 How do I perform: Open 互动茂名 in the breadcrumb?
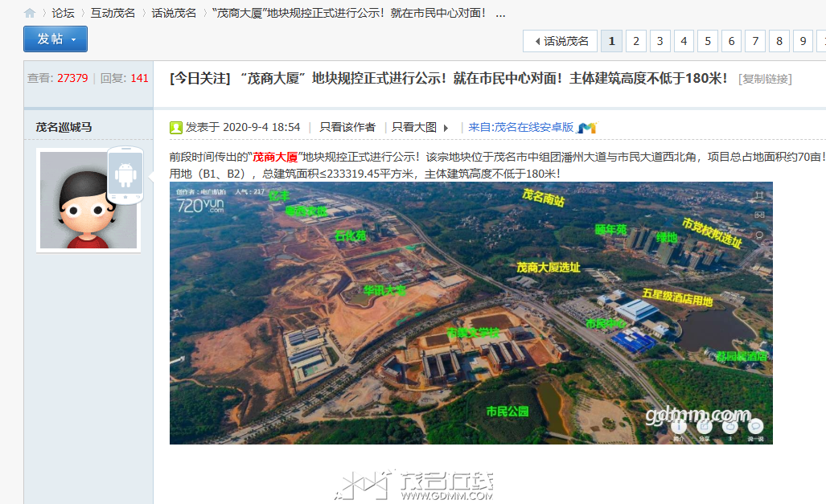coord(113,14)
